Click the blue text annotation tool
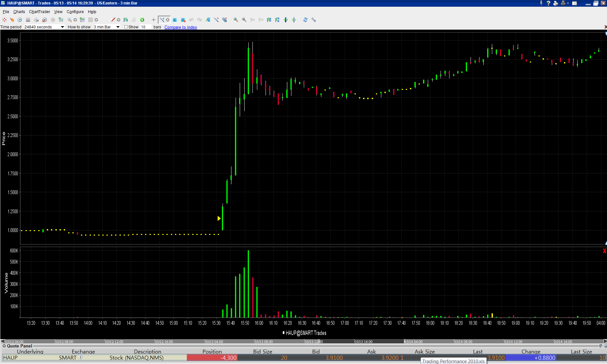Image resolution: width=607 pixels, height=364 pixels. point(175,20)
